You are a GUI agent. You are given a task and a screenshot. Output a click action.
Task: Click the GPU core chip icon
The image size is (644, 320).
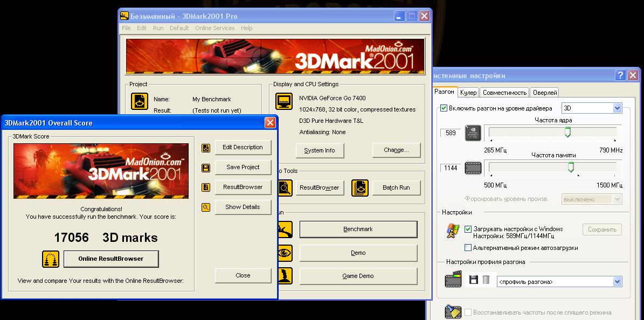[x=473, y=133]
